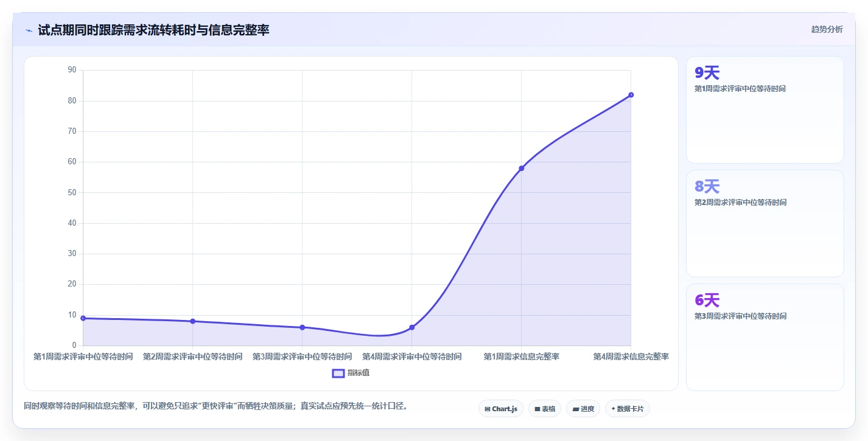
Task: Click x-axis label 第4周需求信息完整率
Action: tap(631, 356)
